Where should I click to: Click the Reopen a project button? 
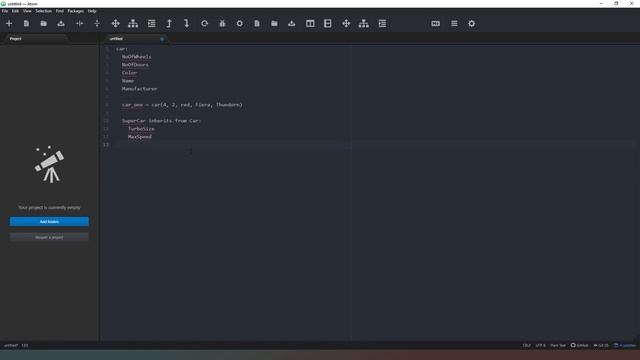pos(49,238)
